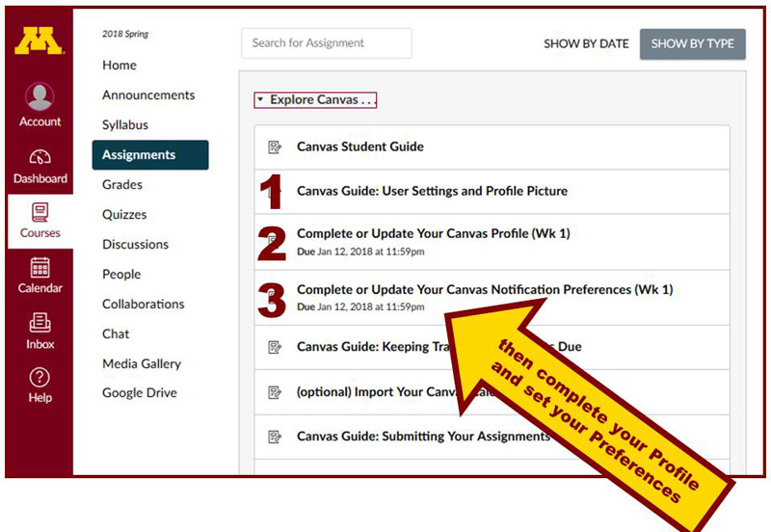Select Assignments in course navigation

[x=150, y=155]
